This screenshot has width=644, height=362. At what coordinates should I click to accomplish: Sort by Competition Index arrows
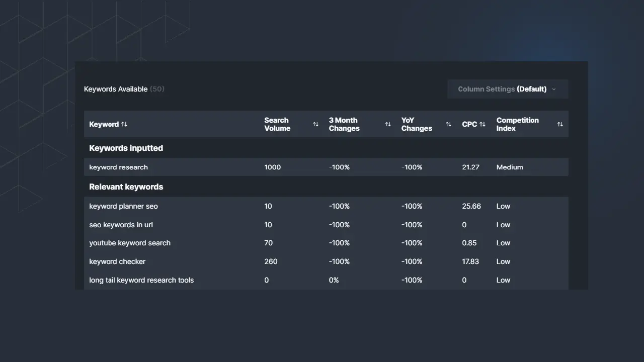(560, 124)
